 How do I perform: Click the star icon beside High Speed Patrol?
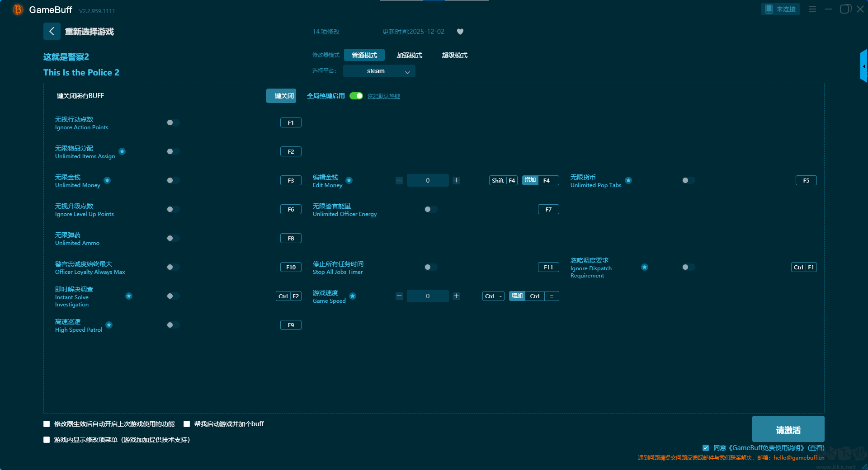(x=109, y=325)
